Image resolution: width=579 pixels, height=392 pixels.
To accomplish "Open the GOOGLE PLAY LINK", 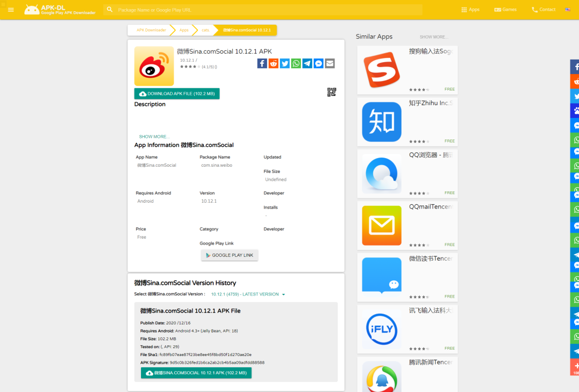I will pos(229,255).
